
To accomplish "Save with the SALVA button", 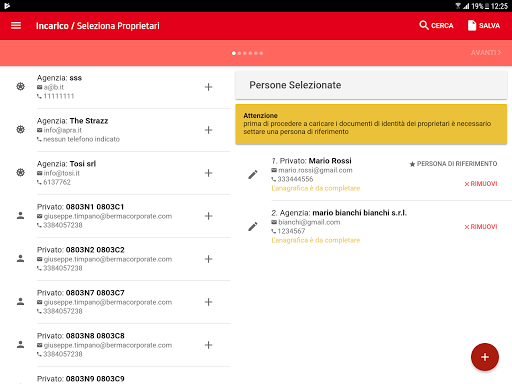I will [484, 26].
